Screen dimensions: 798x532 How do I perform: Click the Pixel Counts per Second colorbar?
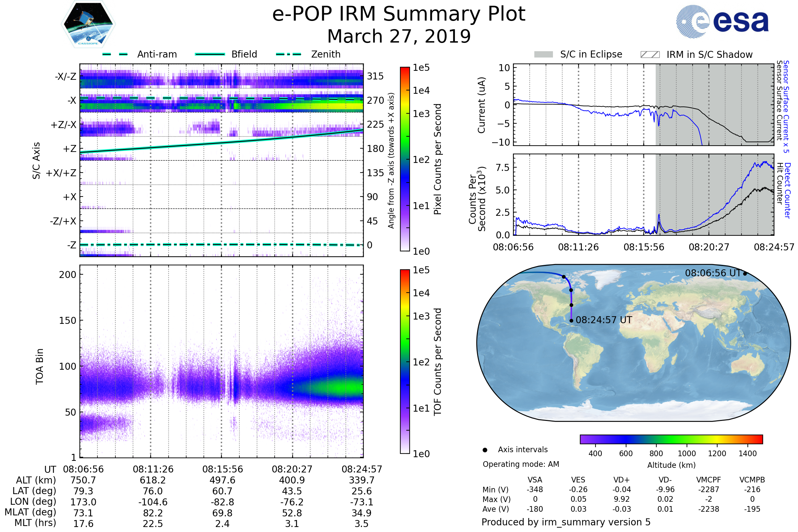coord(405,159)
